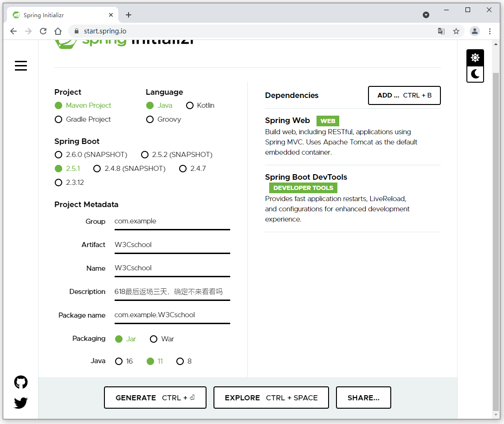The image size is (504, 424).
Task: Open the Twitter icon link
Action: 21,403
